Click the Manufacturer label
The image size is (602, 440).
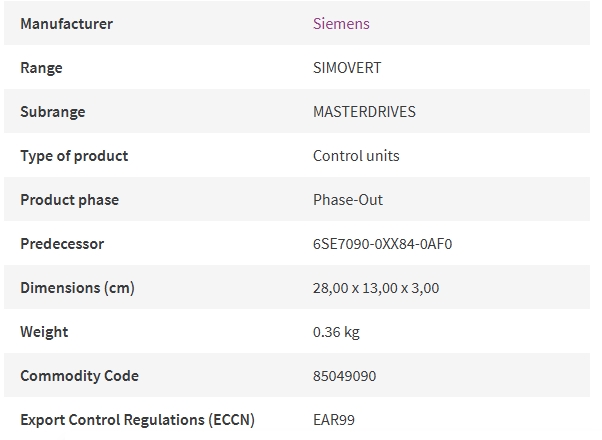coord(66,24)
